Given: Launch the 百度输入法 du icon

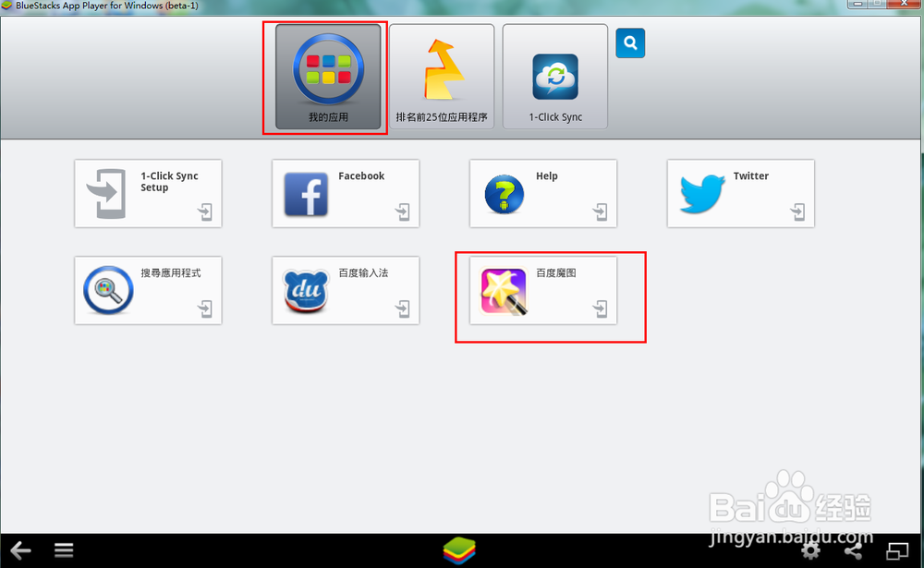Looking at the screenshot, I should 306,291.
